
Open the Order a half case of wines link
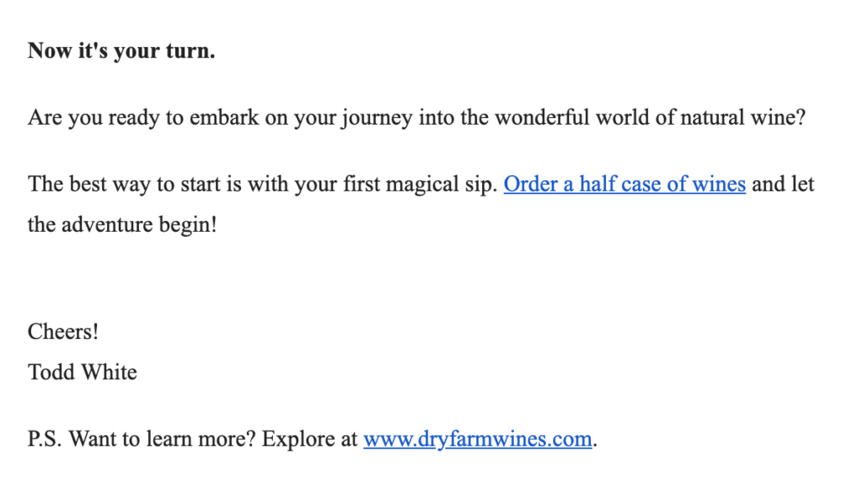click(x=624, y=185)
